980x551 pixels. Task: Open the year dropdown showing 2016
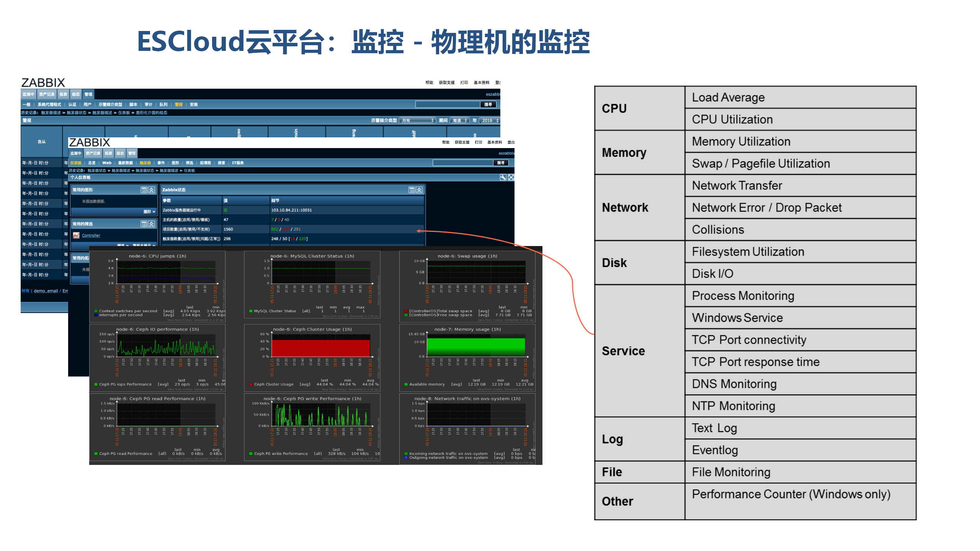tap(490, 121)
